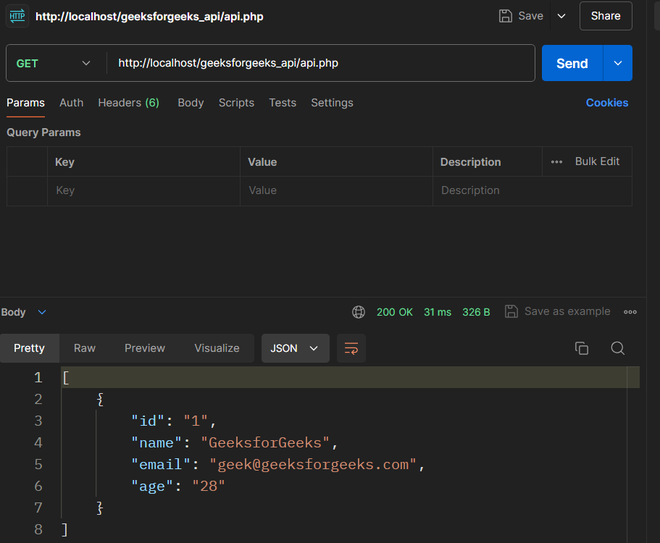660x543 pixels.
Task: Open the Raw response view tab
Action: click(x=85, y=348)
